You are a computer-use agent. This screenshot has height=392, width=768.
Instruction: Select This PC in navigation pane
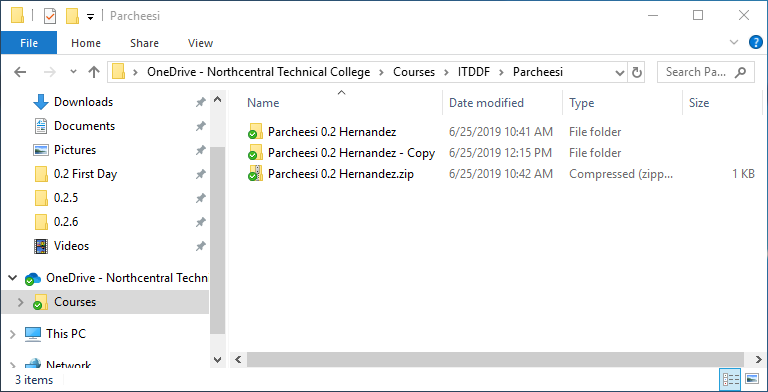coord(66,334)
